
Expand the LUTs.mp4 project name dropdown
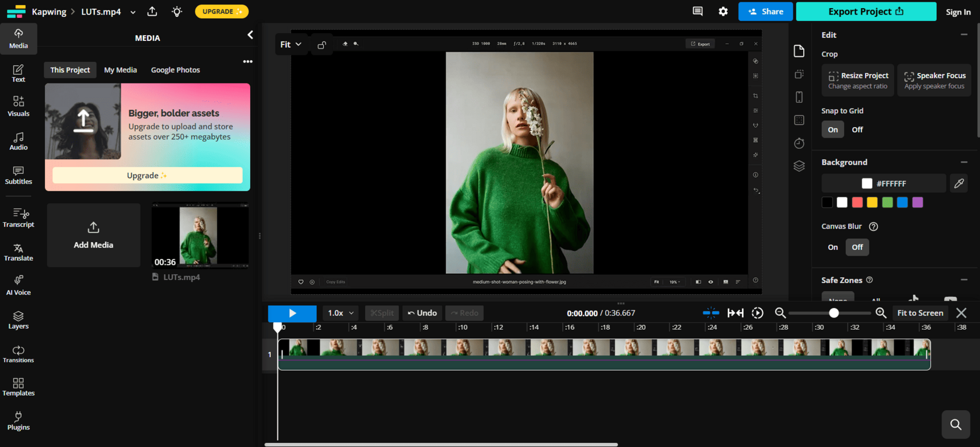click(x=133, y=12)
